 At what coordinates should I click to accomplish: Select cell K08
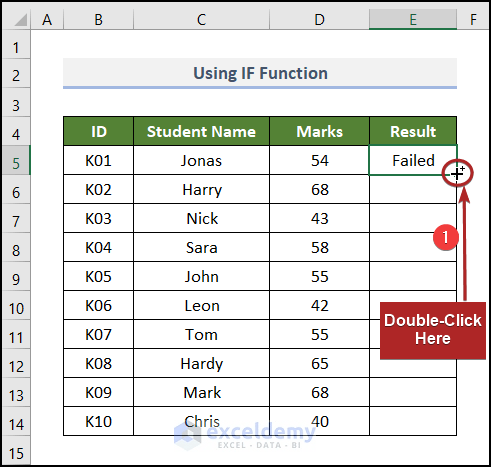tap(98, 363)
